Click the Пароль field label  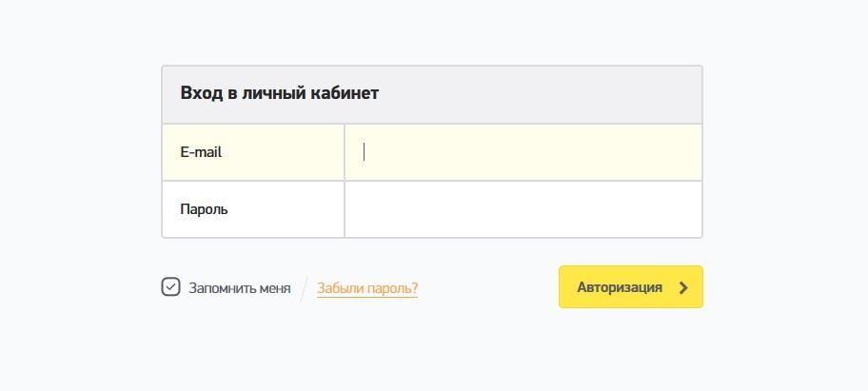(204, 209)
